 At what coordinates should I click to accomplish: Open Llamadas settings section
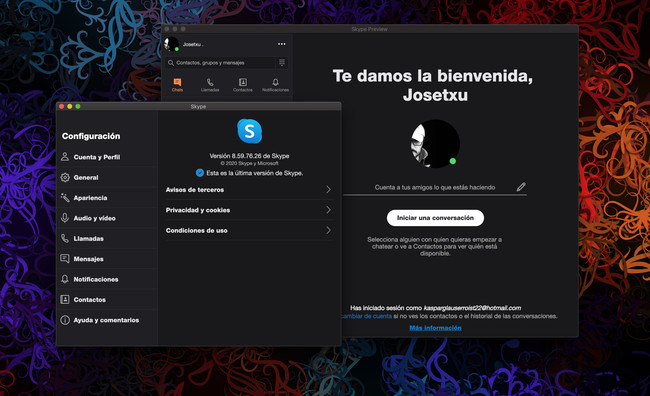pos(107,238)
